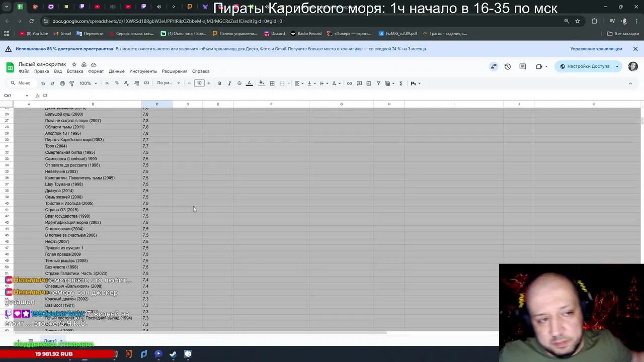The width and height of the screenshot is (644, 362).
Task: Insert chart via toolbar icon
Action: pyautogui.click(x=369, y=83)
